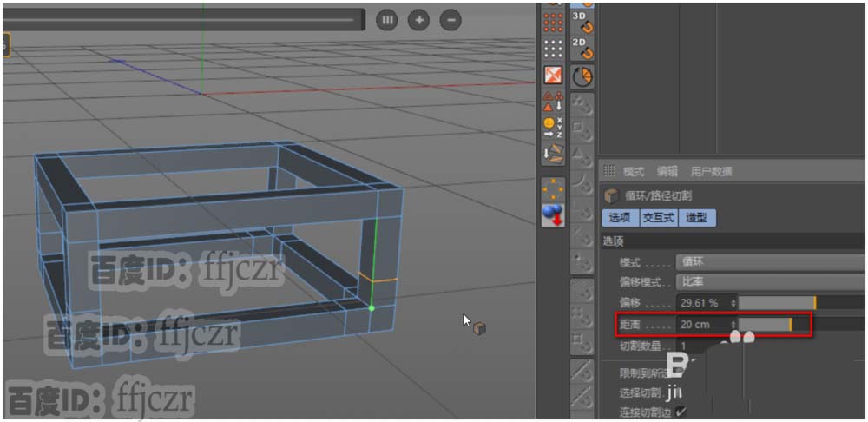Click the down-arrow with planes icon
This screenshot has height=422, width=868.
click(553, 154)
